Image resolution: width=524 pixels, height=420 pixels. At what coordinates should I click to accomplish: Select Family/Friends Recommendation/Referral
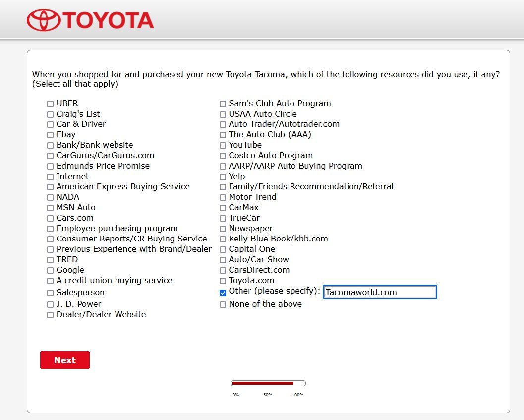point(223,187)
